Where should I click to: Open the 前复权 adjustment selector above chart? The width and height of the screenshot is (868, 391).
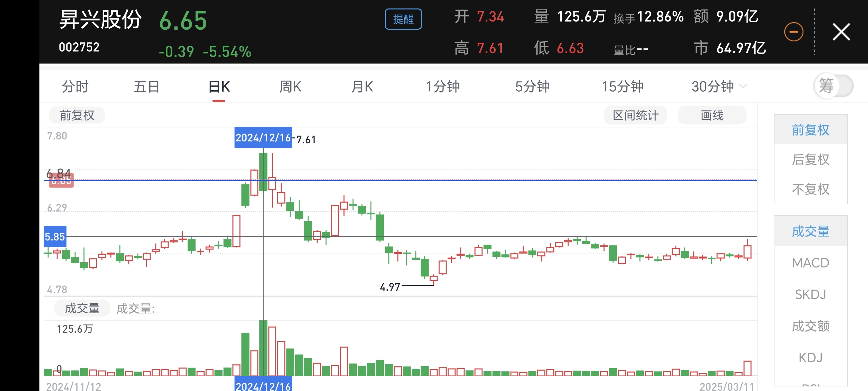point(77,115)
